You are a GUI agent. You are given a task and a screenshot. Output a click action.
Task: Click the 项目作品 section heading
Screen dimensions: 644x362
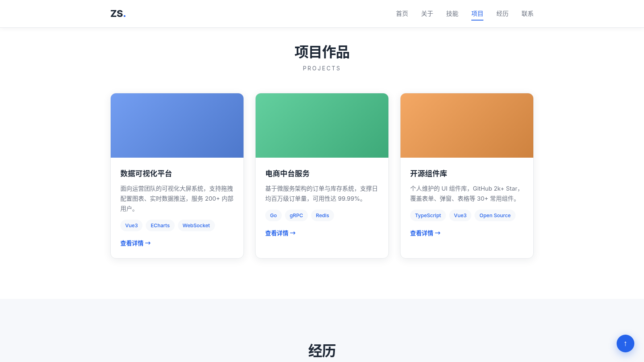322,52
